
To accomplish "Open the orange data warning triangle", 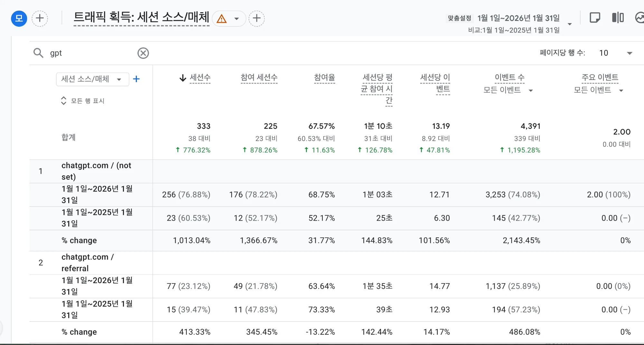I will (222, 19).
